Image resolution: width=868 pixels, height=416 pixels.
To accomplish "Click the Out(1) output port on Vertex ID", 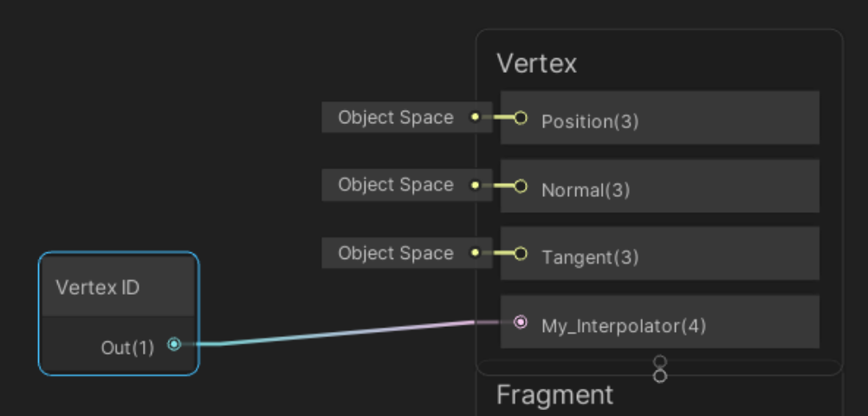I will tap(174, 345).
